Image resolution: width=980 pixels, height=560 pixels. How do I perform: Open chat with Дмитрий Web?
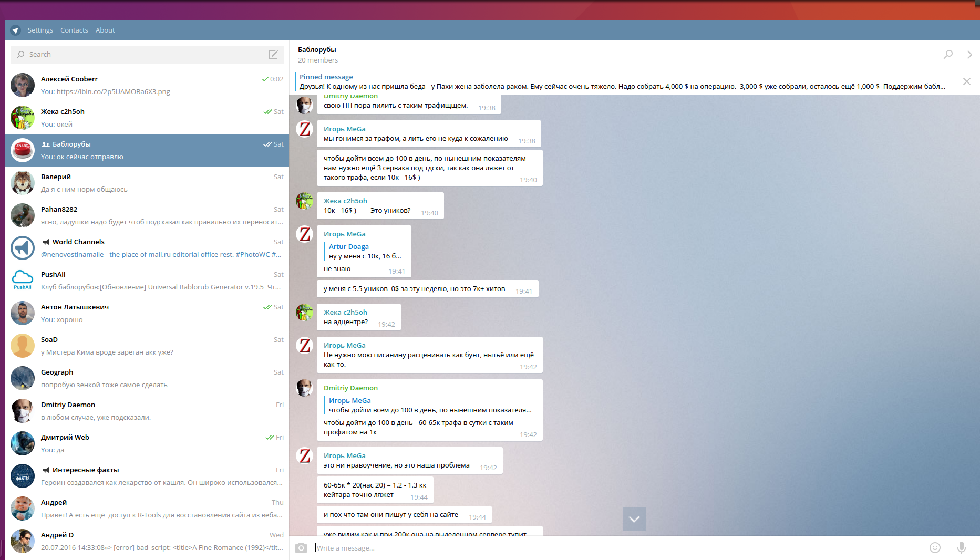147,443
